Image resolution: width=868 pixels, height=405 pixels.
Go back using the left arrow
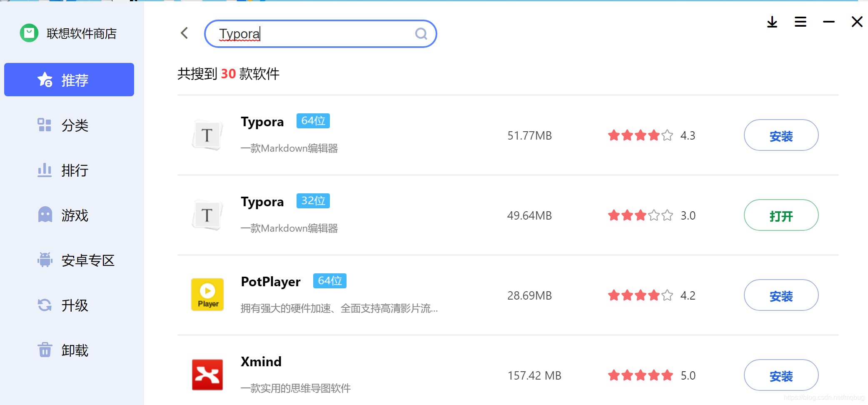point(185,33)
